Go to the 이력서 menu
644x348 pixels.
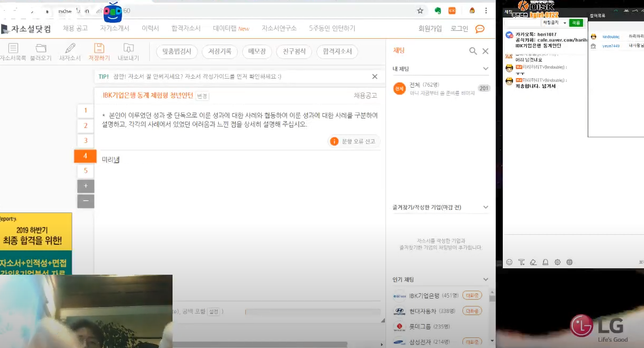point(150,29)
